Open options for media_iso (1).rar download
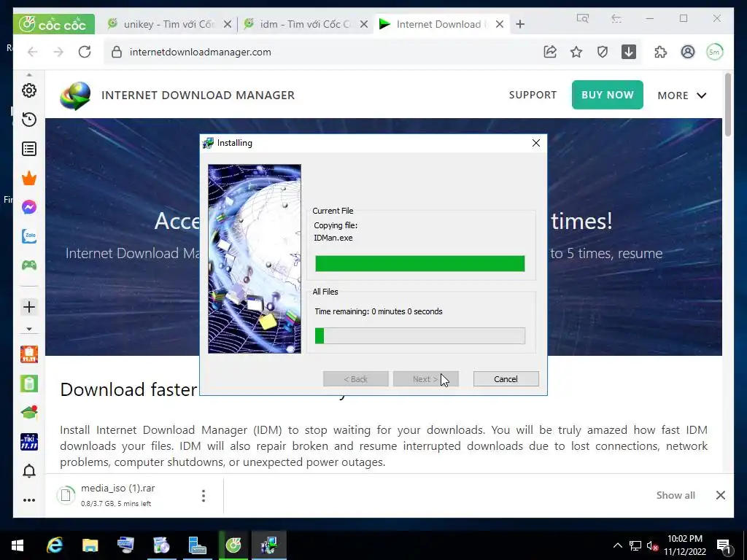747x560 pixels. tap(204, 496)
